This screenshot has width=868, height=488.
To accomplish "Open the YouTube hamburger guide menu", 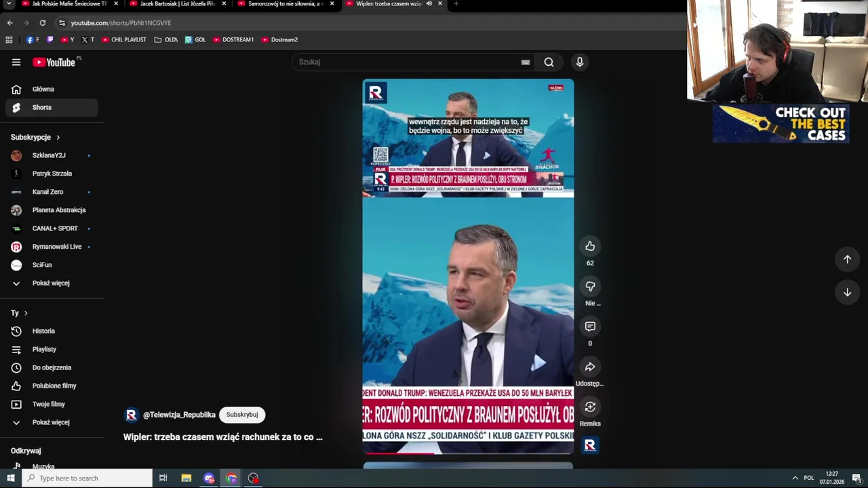I will point(16,62).
